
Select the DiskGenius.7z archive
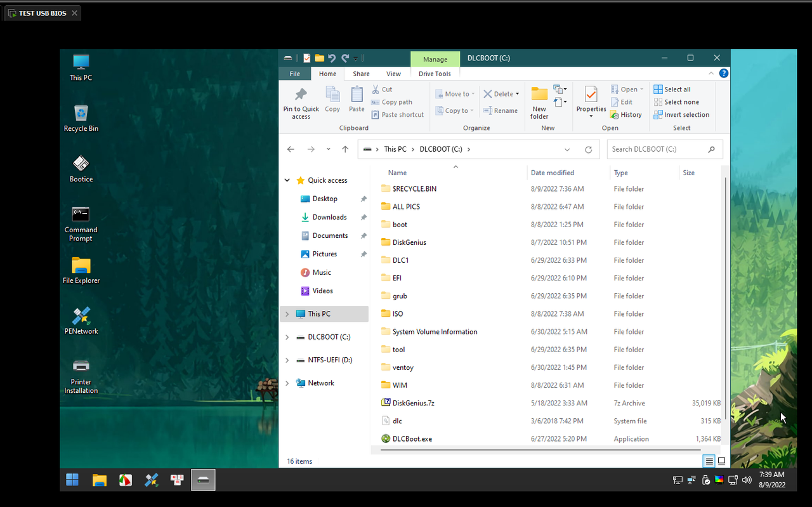(413, 403)
